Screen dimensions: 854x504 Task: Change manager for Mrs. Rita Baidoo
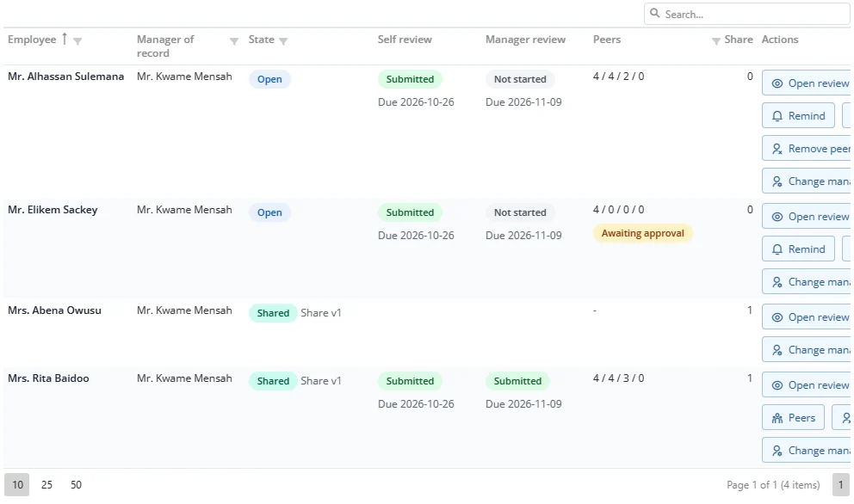click(x=807, y=451)
